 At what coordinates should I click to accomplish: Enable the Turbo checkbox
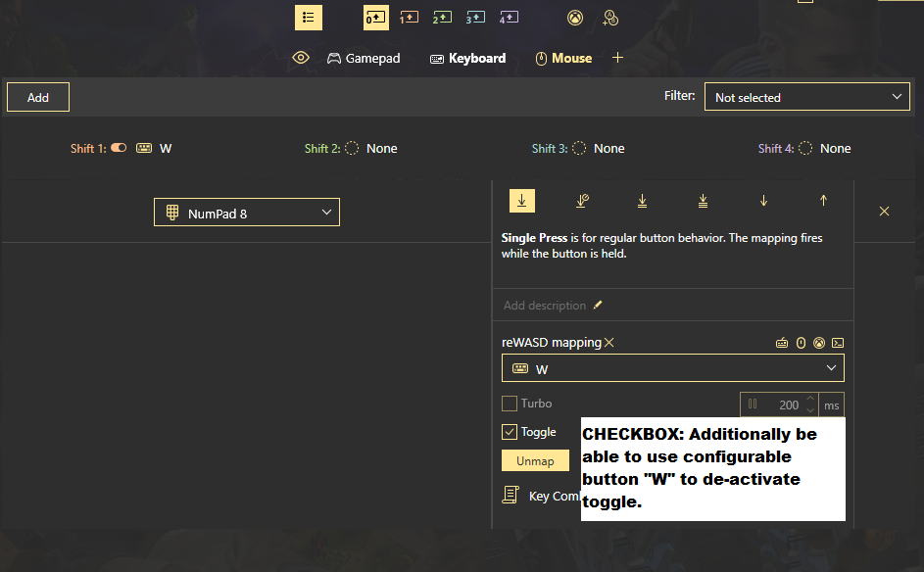[x=510, y=404]
